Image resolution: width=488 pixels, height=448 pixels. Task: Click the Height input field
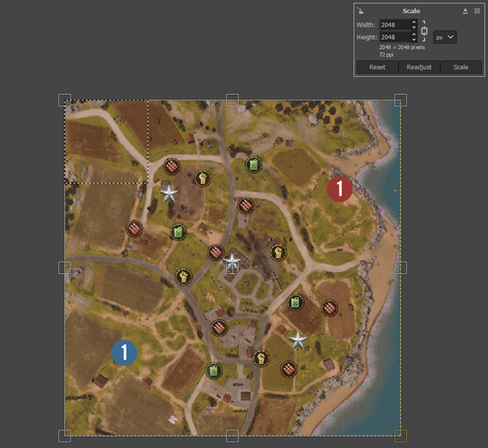395,37
